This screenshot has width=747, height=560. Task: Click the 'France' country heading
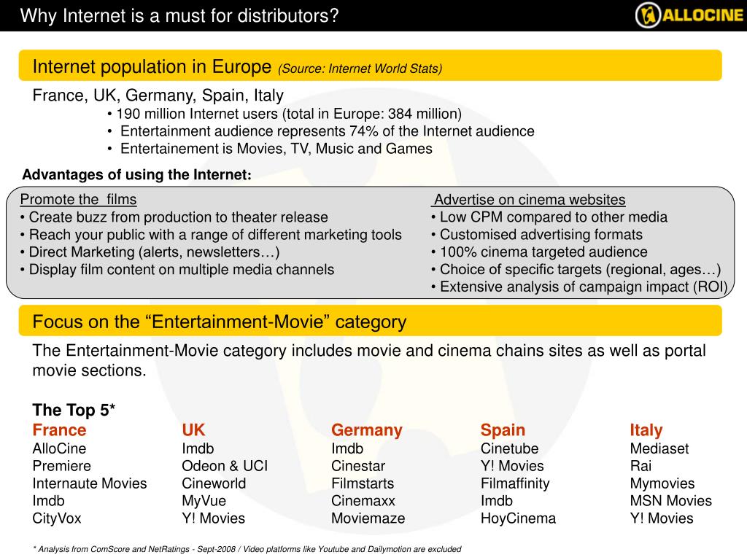(x=60, y=430)
